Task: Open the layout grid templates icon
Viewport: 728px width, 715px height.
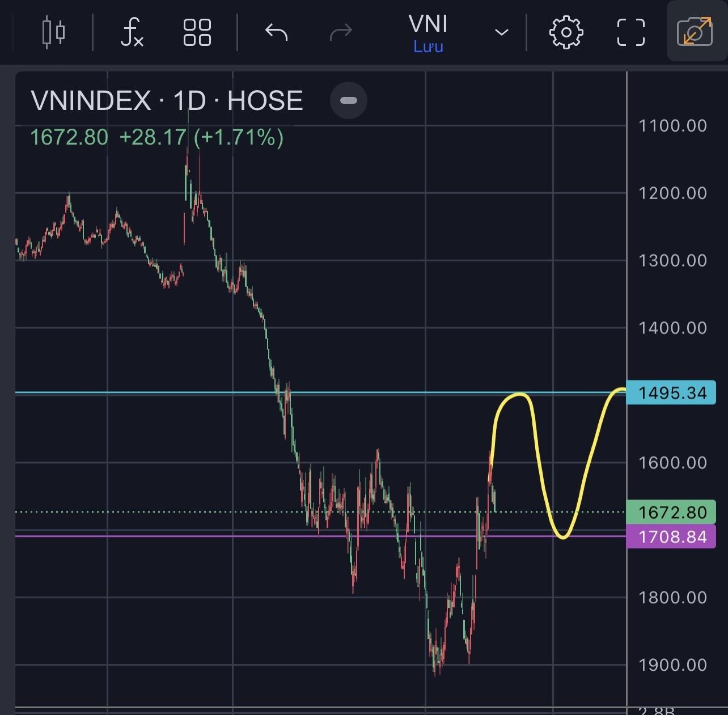Action: click(197, 32)
